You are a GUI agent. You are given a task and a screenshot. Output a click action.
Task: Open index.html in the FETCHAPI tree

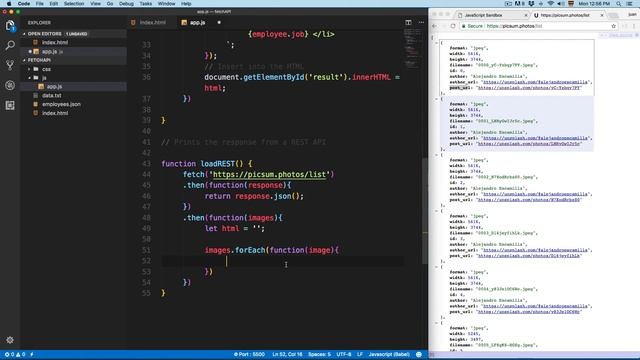(x=55, y=113)
